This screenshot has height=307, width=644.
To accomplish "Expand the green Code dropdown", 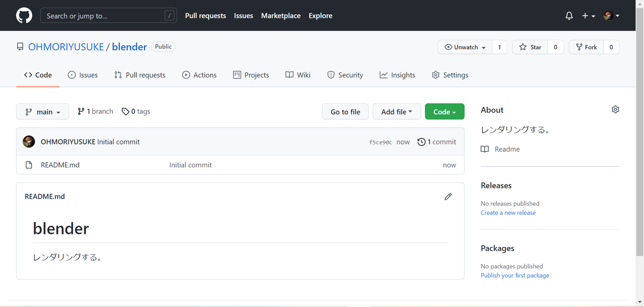I will tap(444, 112).
